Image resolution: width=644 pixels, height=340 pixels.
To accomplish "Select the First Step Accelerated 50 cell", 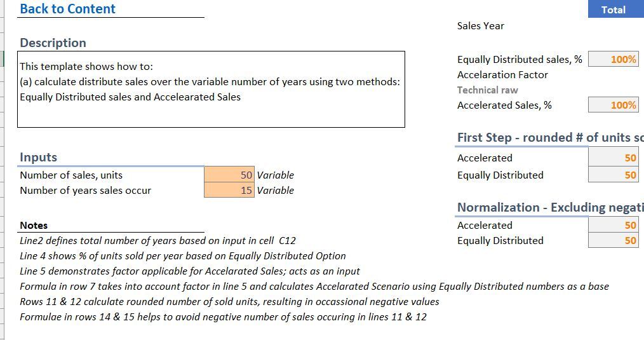I will [613, 158].
